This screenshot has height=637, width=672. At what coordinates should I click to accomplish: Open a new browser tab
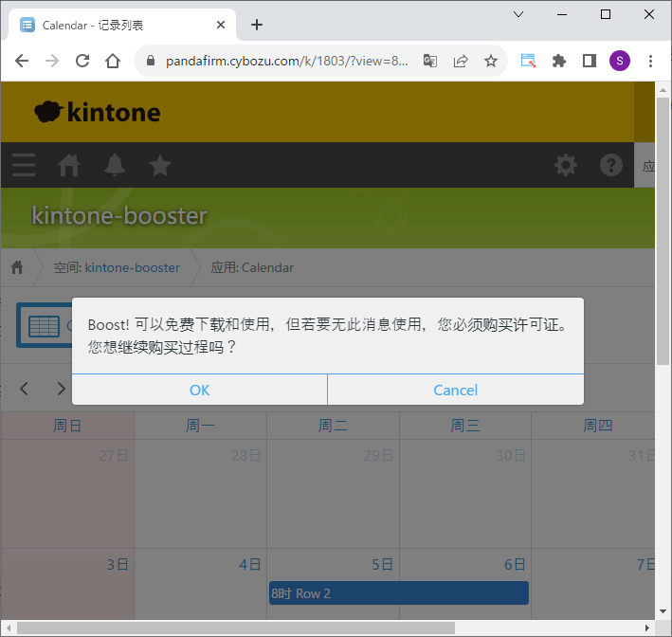(x=257, y=25)
